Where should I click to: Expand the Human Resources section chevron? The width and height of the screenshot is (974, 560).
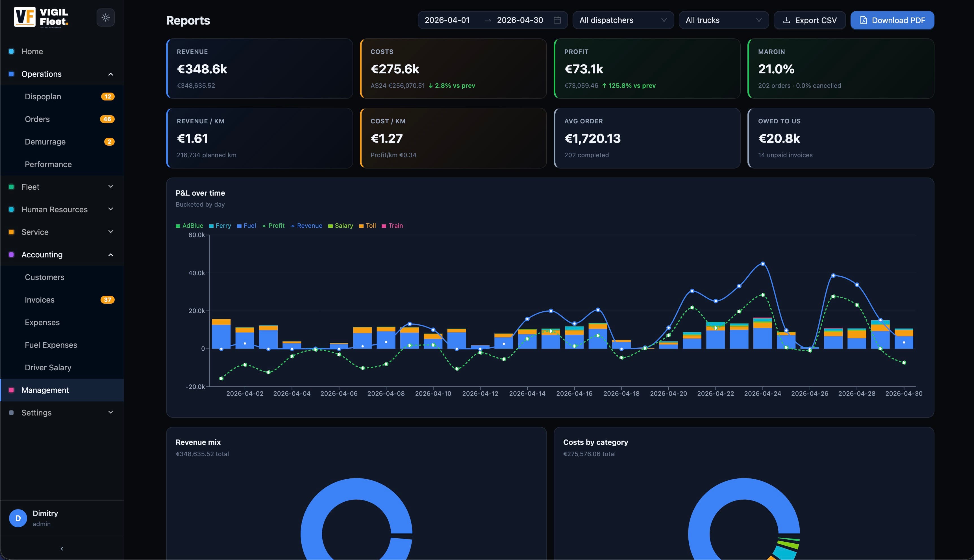[x=111, y=209]
